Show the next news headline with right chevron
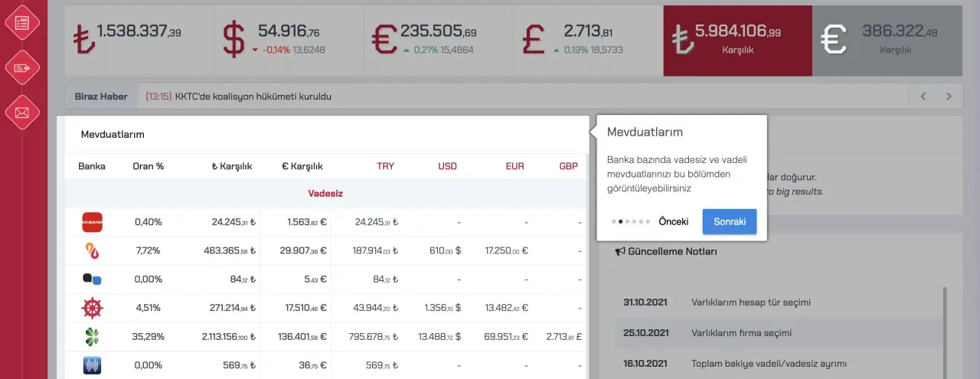The height and width of the screenshot is (379, 980). pos(949,96)
